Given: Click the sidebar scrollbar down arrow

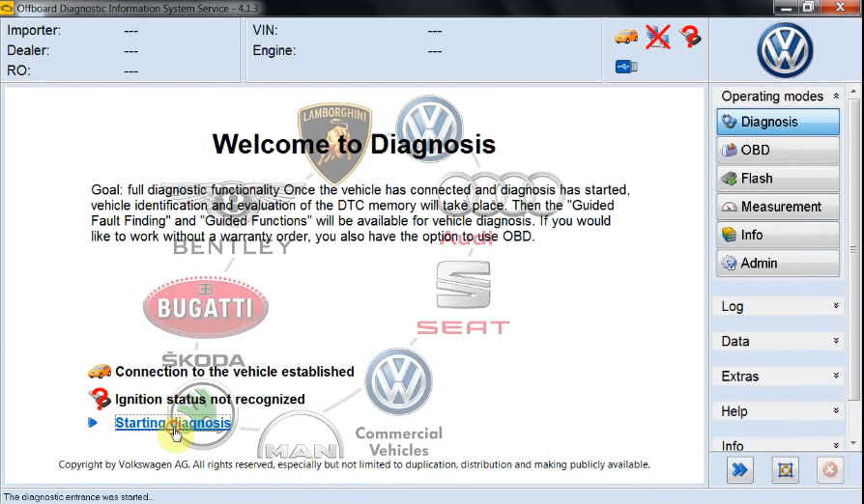Looking at the screenshot, I should point(853,443).
